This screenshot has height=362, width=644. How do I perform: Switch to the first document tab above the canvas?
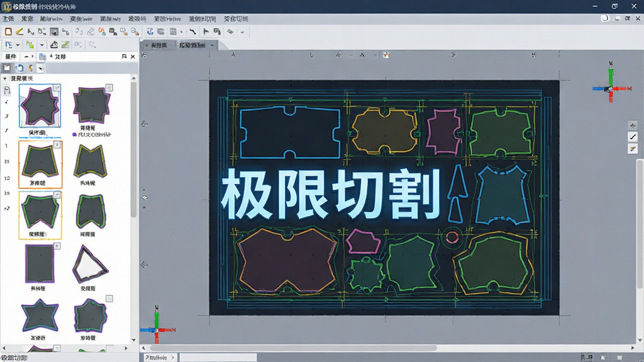159,45
